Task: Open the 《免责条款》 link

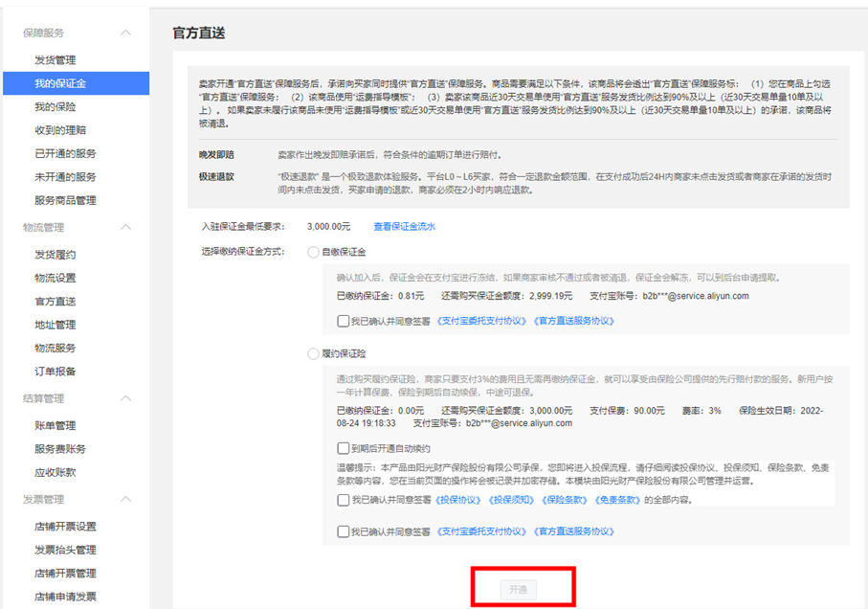Action: pyautogui.click(x=617, y=500)
